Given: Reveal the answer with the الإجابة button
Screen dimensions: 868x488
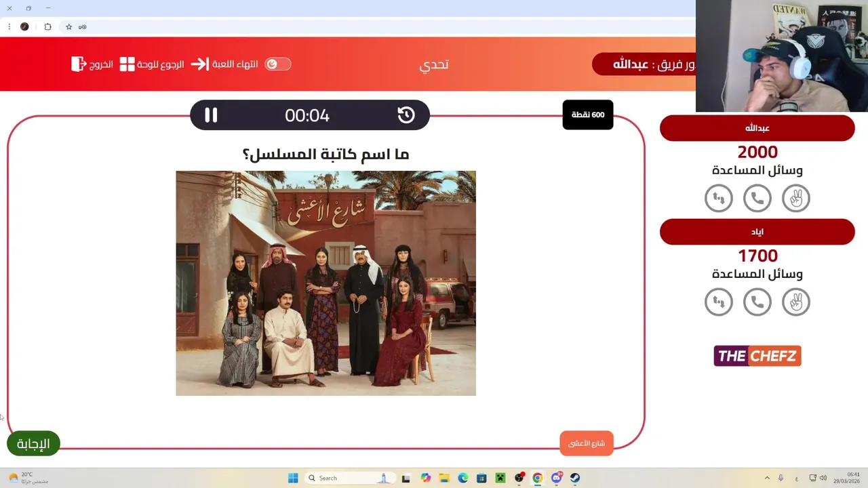Looking at the screenshot, I should click(x=33, y=444).
